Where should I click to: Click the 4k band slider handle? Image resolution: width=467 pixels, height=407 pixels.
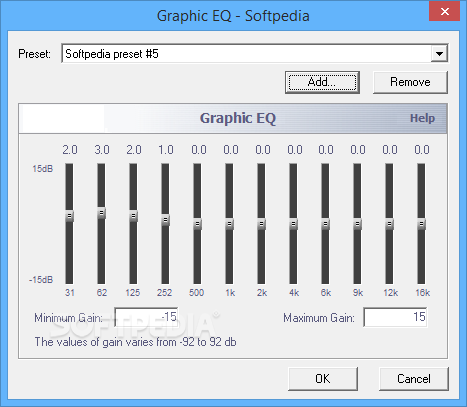point(293,224)
